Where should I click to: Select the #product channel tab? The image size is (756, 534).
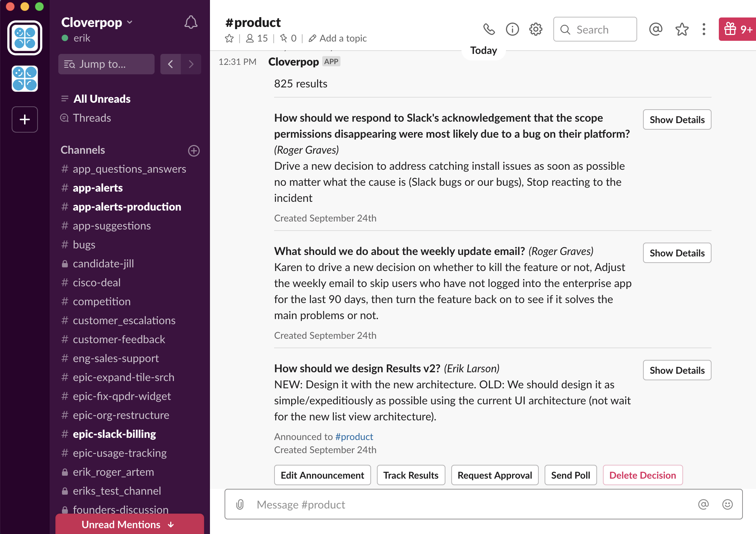coord(253,22)
